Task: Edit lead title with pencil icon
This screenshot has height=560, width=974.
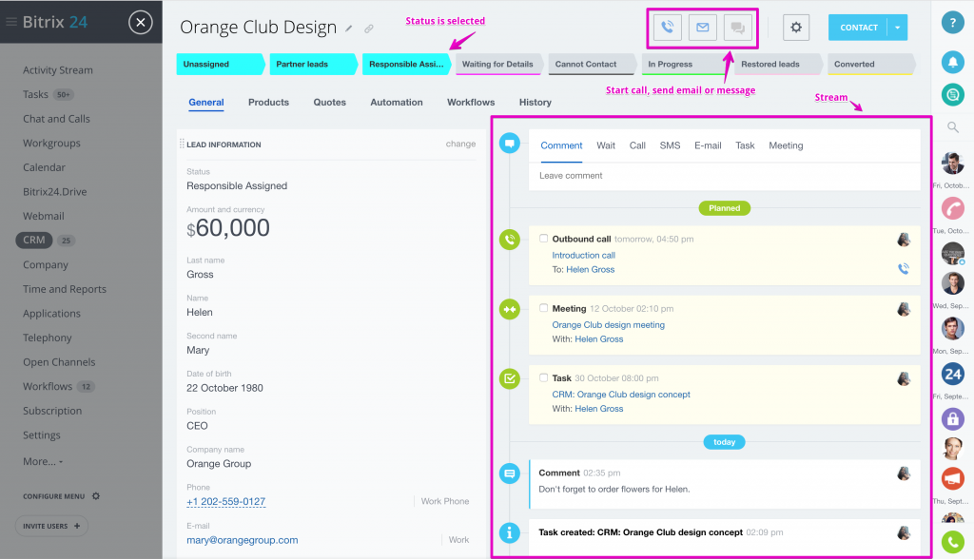Action: pyautogui.click(x=349, y=29)
